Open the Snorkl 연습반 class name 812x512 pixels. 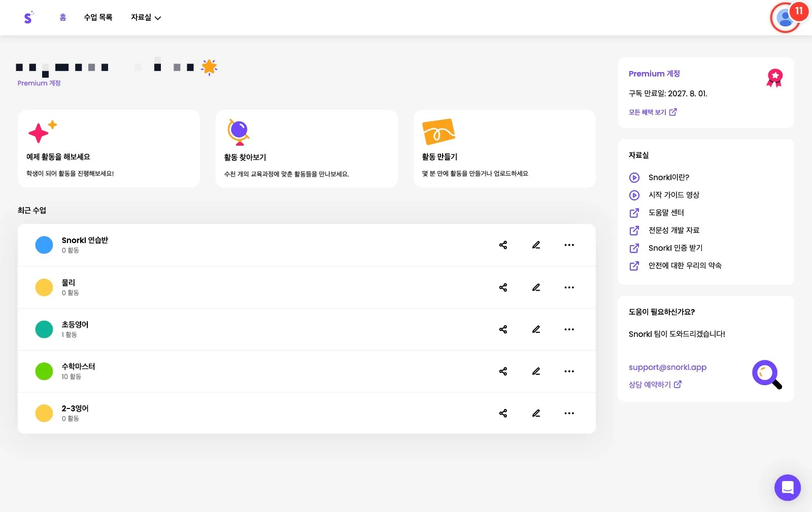point(85,240)
